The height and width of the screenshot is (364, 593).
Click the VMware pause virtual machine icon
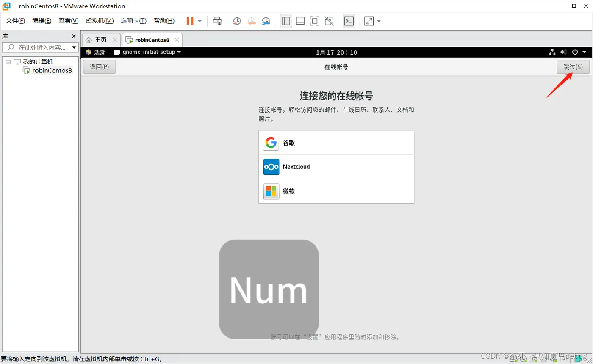pyautogui.click(x=190, y=21)
